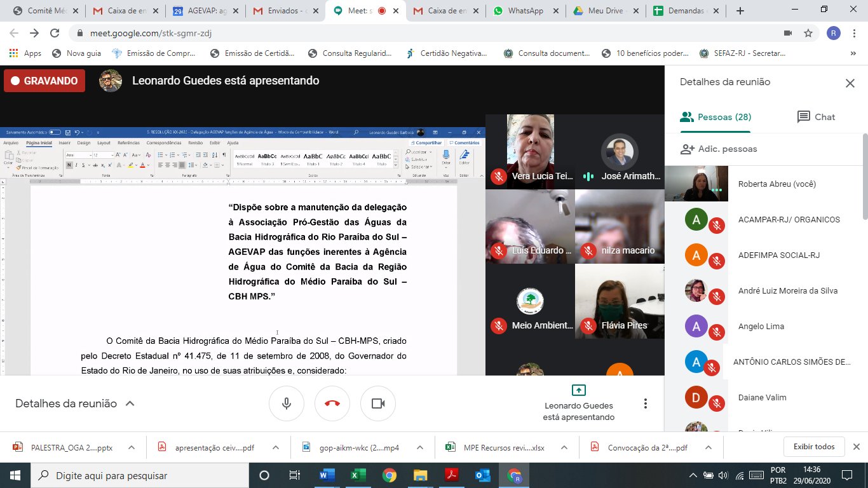Toggle the microphone mute button

pos(287,403)
